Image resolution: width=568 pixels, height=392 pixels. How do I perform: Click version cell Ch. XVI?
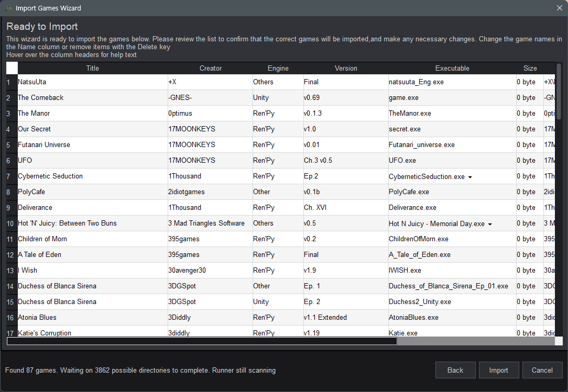pyautogui.click(x=346, y=207)
